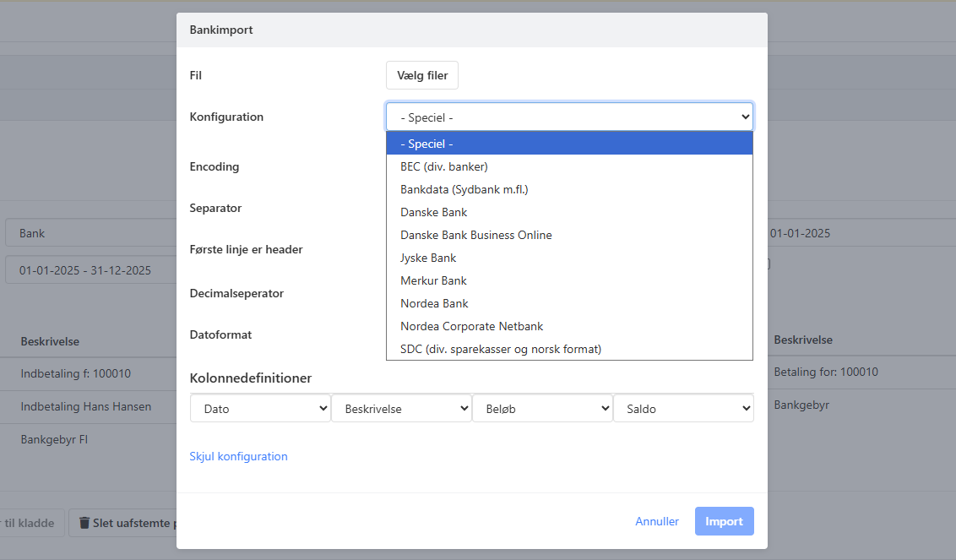Pick "SDC (div. sparekasser og norsk format)"
The height and width of the screenshot is (560, 956).
pyautogui.click(x=500, y=349)
